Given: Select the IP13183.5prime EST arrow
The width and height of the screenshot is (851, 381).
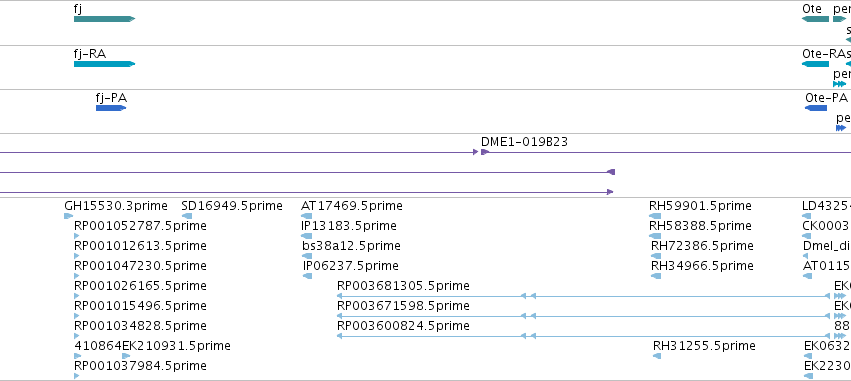Looking at the screenshot, I should 306,236.
